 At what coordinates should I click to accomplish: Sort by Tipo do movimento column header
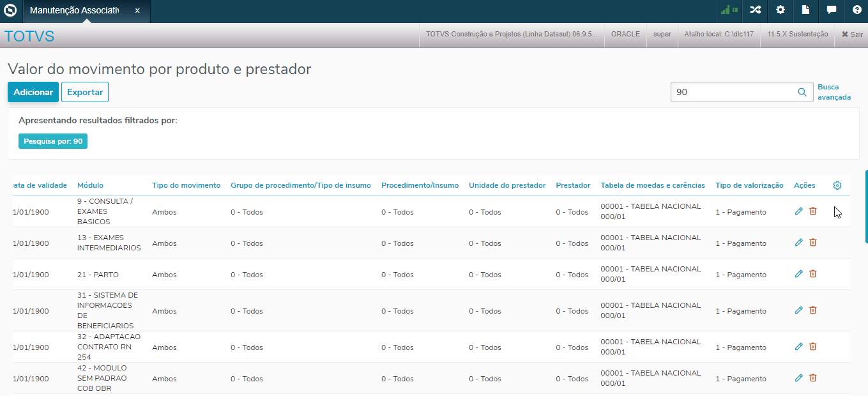[x=186, y=185]
